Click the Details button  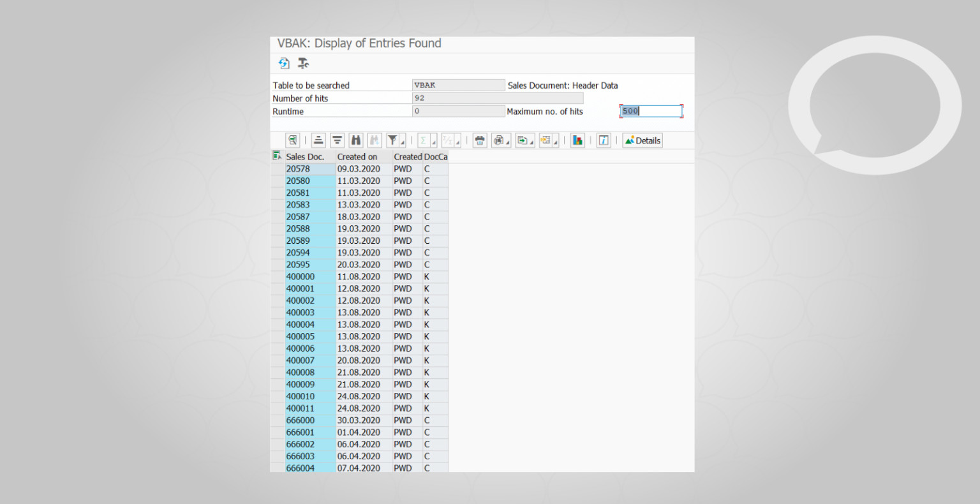642,140
